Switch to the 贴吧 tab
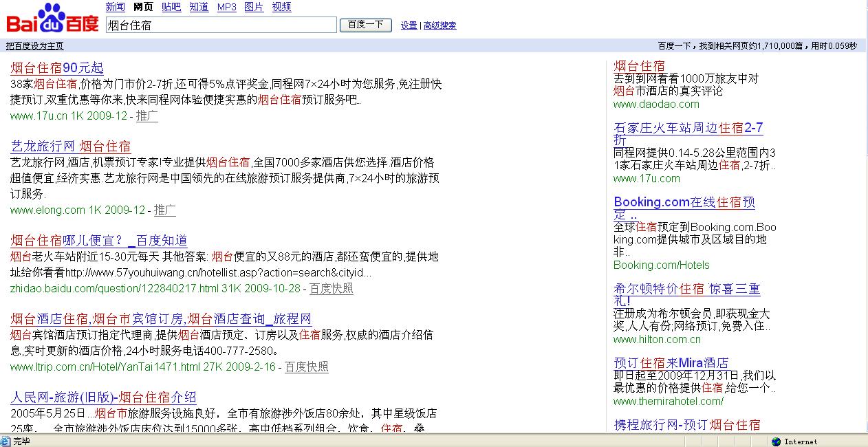Image resolution: width=868 pixels, height=447 pixels. 171,7
